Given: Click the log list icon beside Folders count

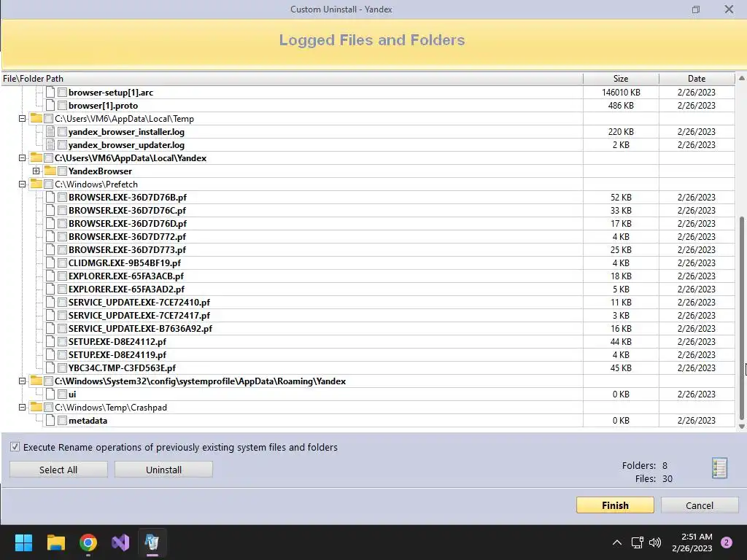Looking at the screenshot, I should [719, 468].
